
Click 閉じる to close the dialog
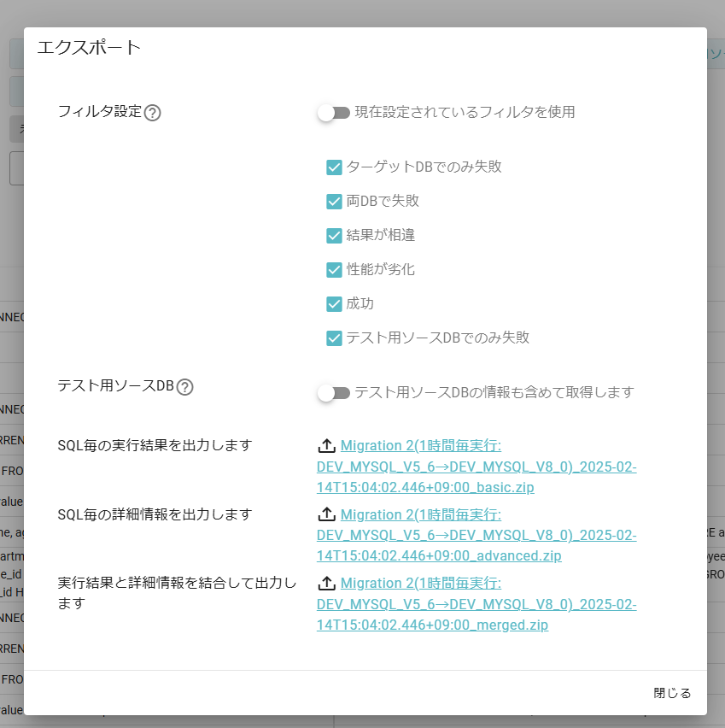[x=672, y=693]
